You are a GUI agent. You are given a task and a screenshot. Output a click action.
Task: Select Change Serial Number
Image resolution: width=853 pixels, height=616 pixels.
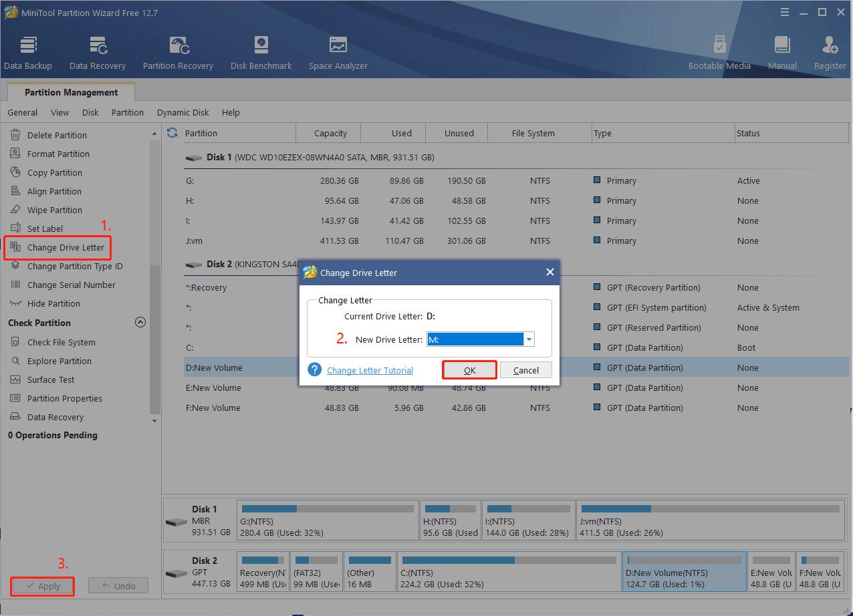coord(72,285)
